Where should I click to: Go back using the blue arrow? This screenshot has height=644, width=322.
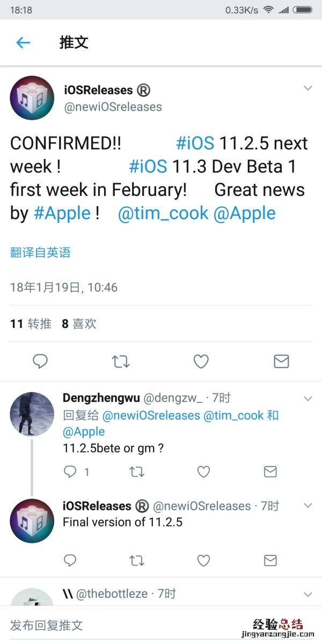click(x=23, y=42)
